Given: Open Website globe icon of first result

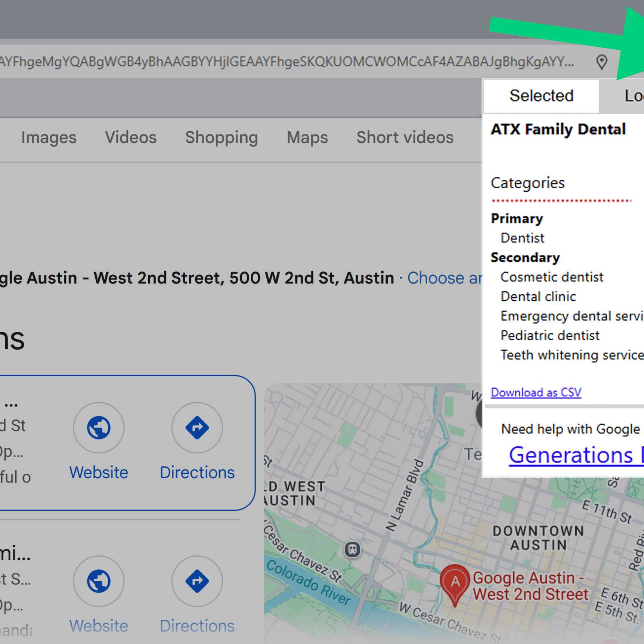Looking at the screenshot, I should pos(99,427).
